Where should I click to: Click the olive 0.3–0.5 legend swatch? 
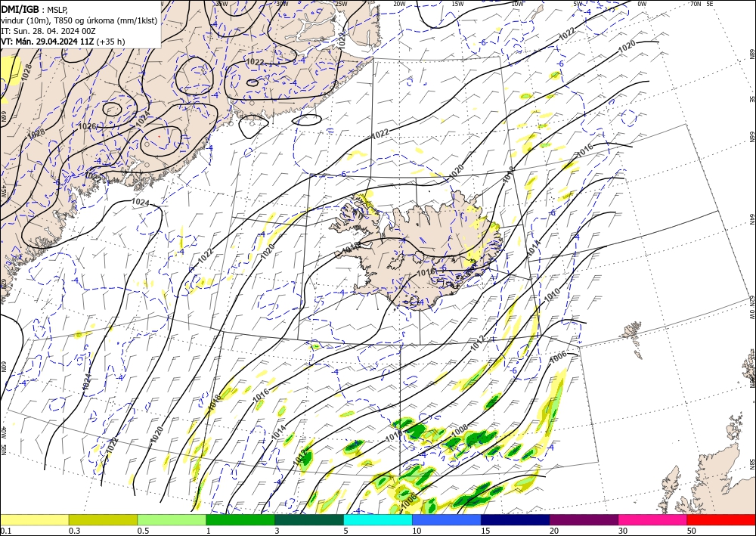tap(103, 519)
